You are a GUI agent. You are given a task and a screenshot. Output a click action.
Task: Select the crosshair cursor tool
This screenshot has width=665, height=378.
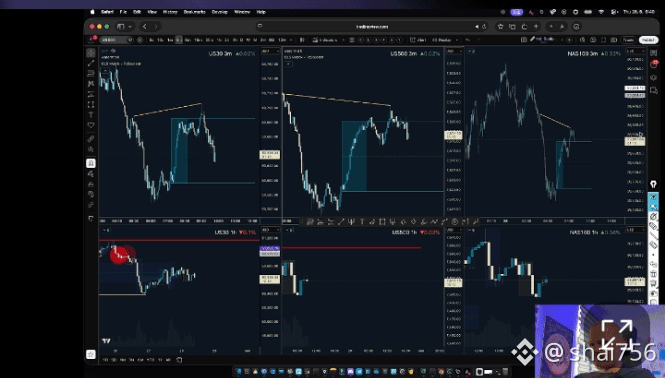coord(91,53)
